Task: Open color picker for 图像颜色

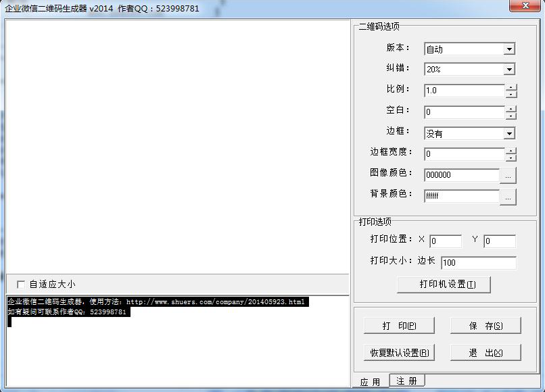Action: [508, 175]
